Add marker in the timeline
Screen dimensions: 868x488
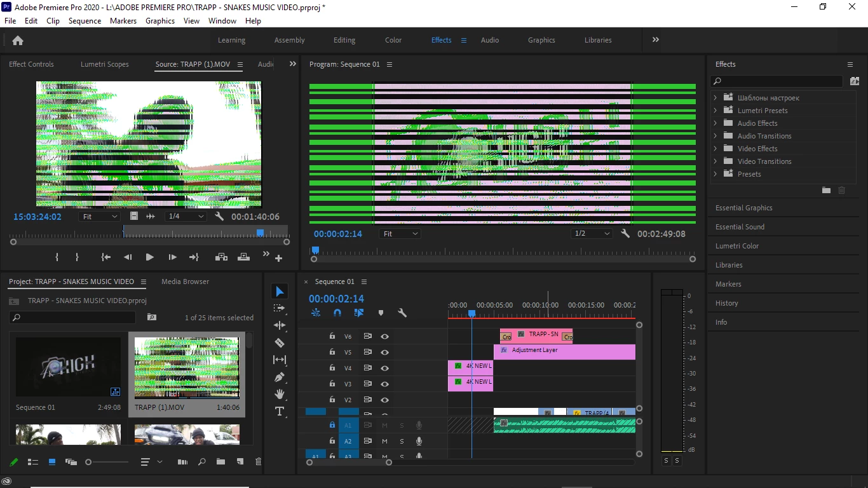pos(381,313)
